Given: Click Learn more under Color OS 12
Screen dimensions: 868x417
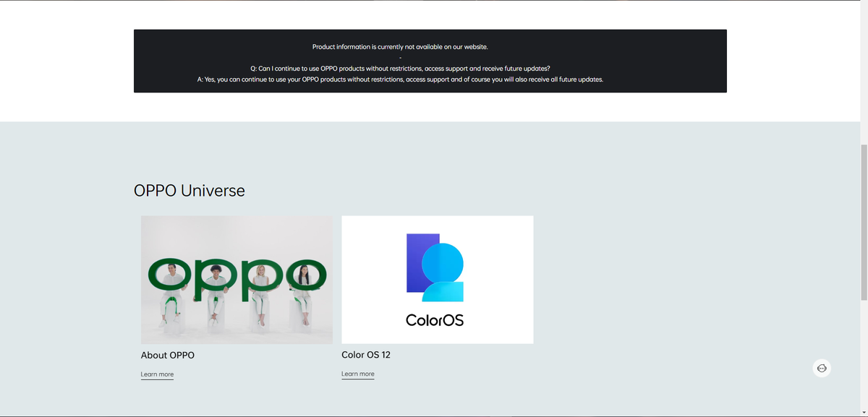Looking at the screenshot, I should click(358, 374).
